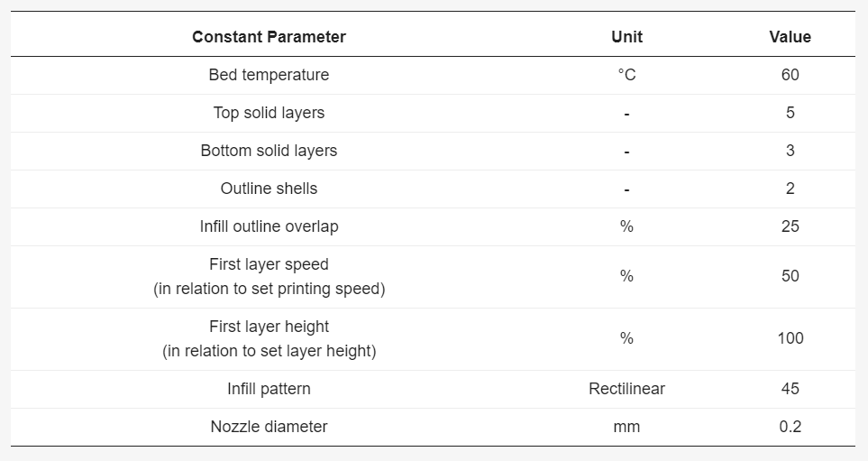The image size is (868, 461).
Task: Click the value 60 for bed temperature
Action: [x=790, y=75]
